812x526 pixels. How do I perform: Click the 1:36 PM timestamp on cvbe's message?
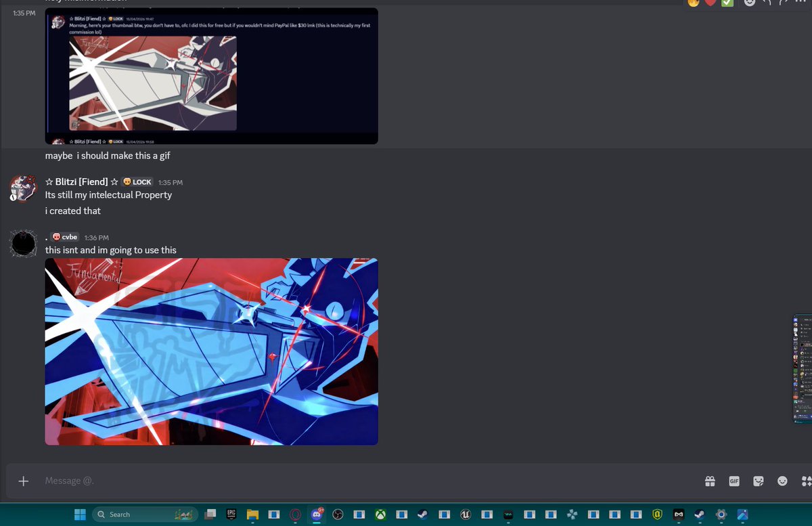[x=96, y=238]
